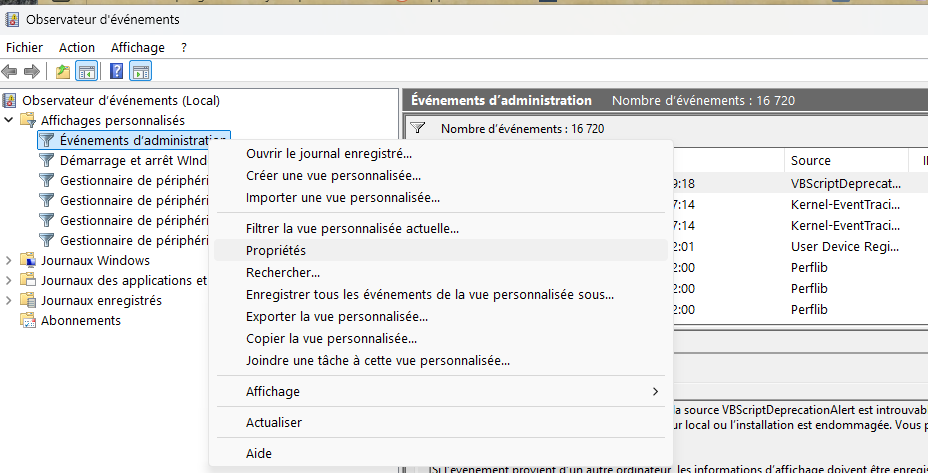Select Journaux enregistrés tree item
The width and height of the screenshot is (928, 473).
click(x=101, y=300)
